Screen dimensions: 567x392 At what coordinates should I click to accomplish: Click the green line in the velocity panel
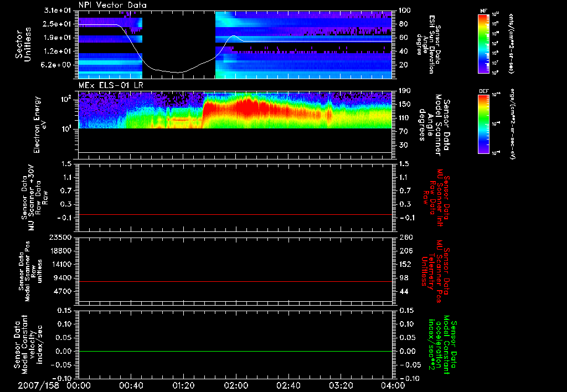point(235,352)
